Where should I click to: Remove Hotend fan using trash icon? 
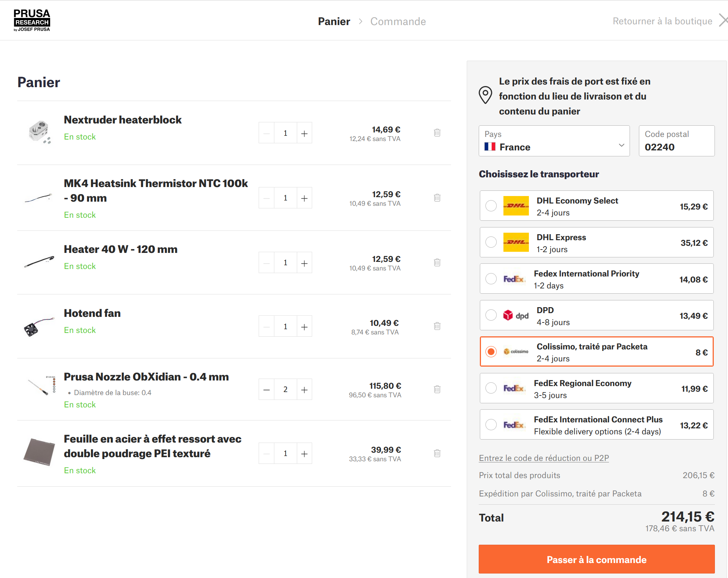(437, 326)
